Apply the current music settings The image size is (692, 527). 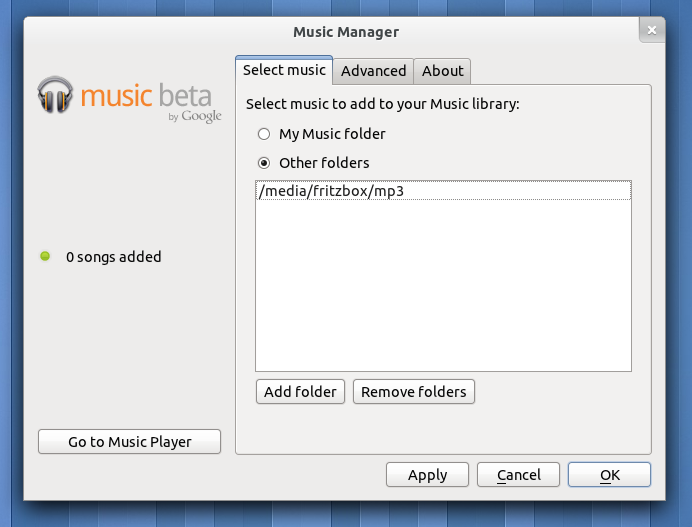(x=427, y=475)
